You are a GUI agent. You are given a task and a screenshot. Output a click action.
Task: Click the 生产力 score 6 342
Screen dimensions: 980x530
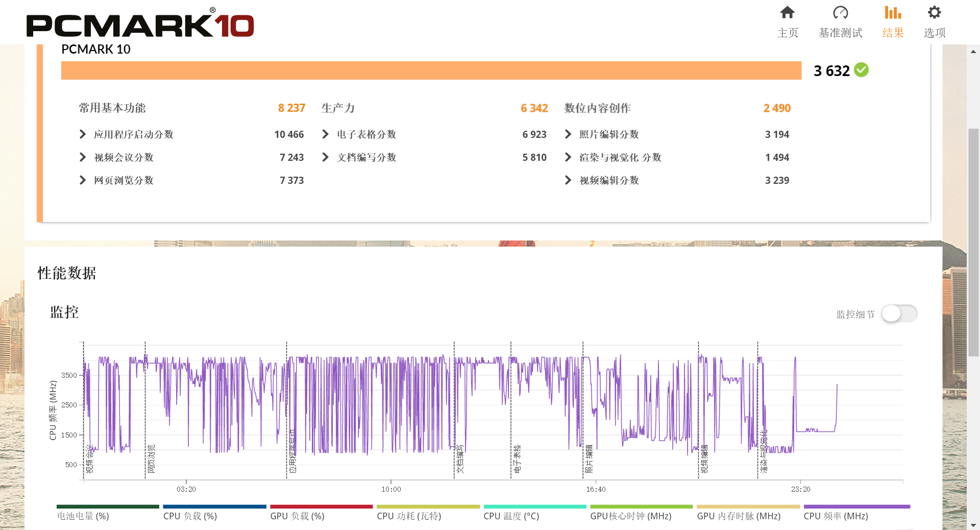(534, 108)
